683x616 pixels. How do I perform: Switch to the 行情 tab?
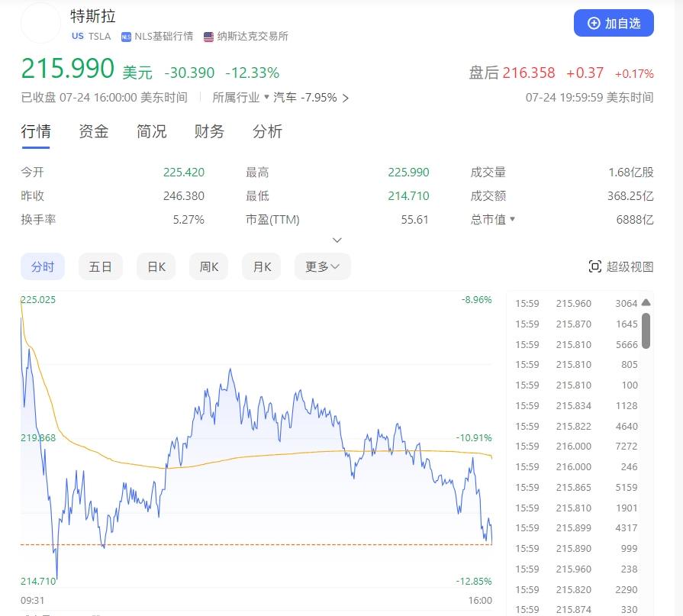click(x=36, y=131)
